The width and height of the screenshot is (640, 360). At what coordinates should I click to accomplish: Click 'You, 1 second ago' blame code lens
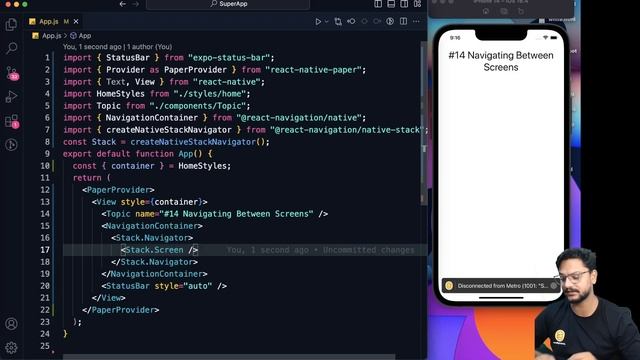click(92, 47)
